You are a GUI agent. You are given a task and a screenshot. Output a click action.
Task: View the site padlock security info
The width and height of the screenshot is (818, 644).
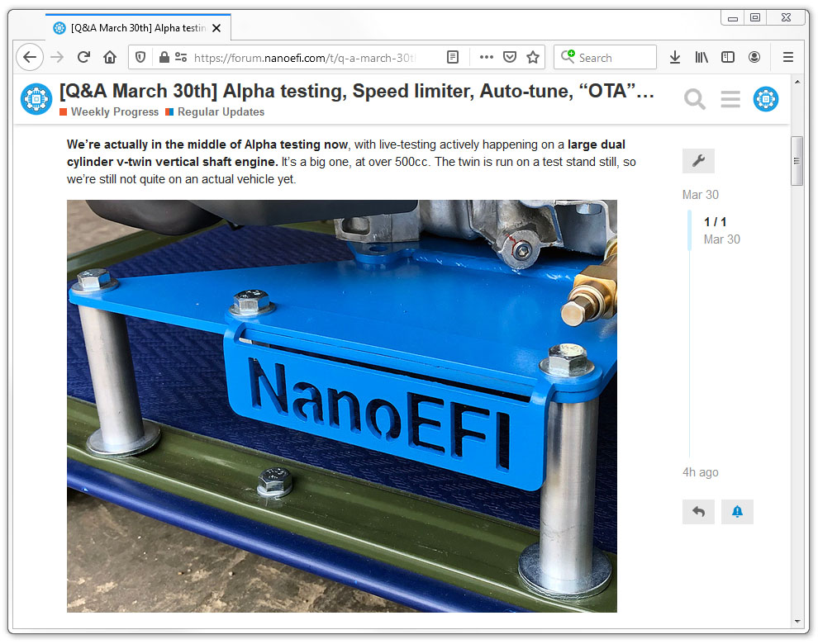click(x=164, y=57)
